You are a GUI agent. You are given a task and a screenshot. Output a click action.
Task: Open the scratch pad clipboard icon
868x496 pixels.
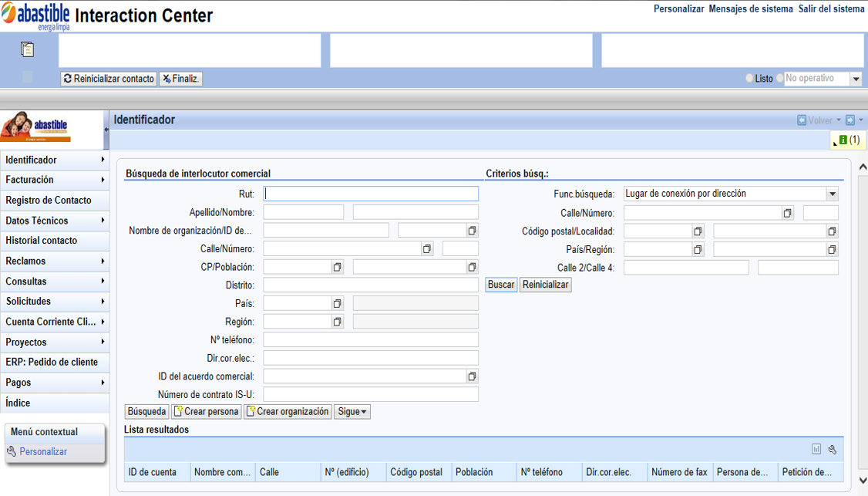click(27, 49)
